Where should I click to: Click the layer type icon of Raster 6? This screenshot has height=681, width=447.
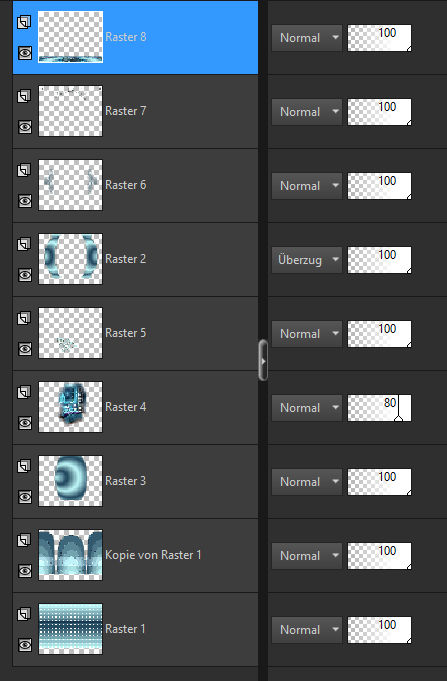coord(24,170)
